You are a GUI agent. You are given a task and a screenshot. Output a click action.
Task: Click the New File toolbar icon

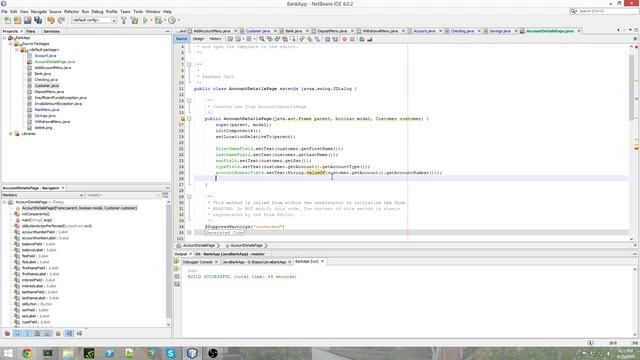click(x=7, y=20)
